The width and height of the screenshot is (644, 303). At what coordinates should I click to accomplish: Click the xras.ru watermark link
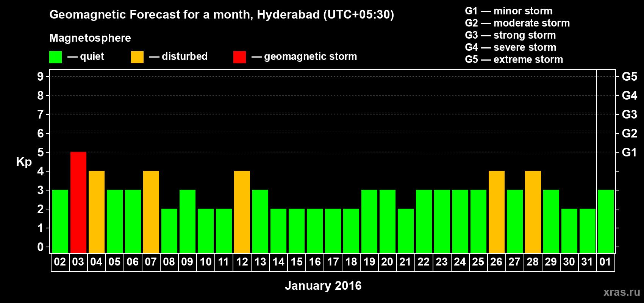pyautogui.click(x=622, y=292)
